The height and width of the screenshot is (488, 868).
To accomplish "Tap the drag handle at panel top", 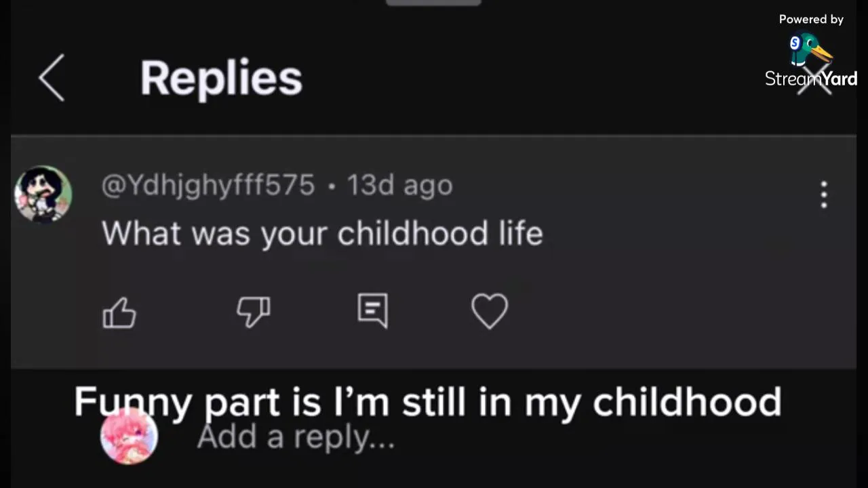I will pyautogui.click(x=433, y=3).
